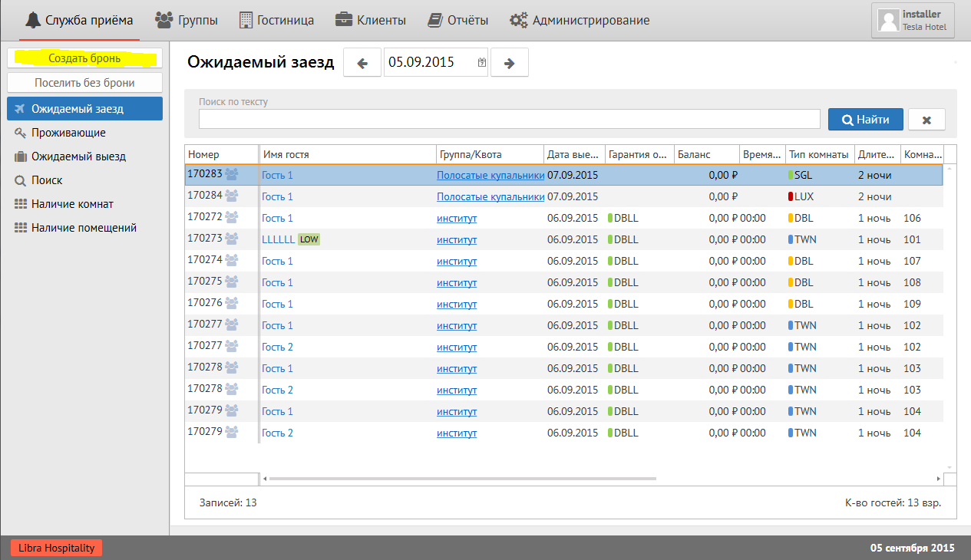
Task: Open Администрирование gears menu
Action: tap(580, 20)
